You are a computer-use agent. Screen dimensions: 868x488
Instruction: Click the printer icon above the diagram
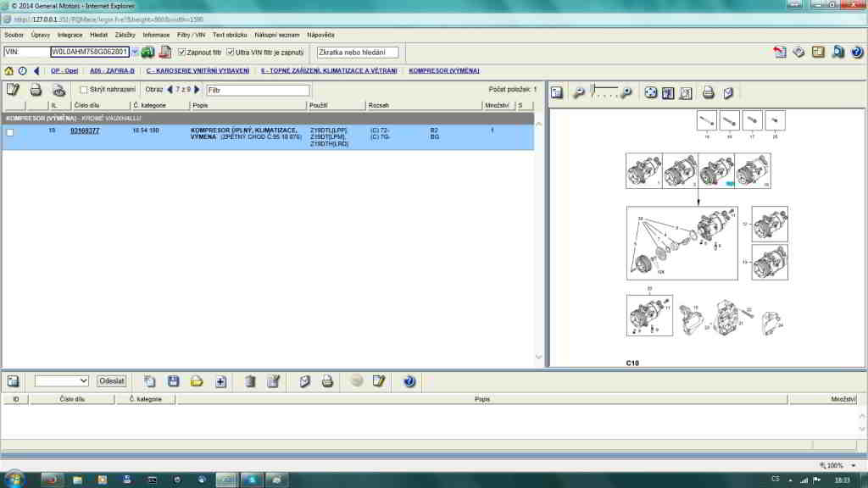(709, 92)
